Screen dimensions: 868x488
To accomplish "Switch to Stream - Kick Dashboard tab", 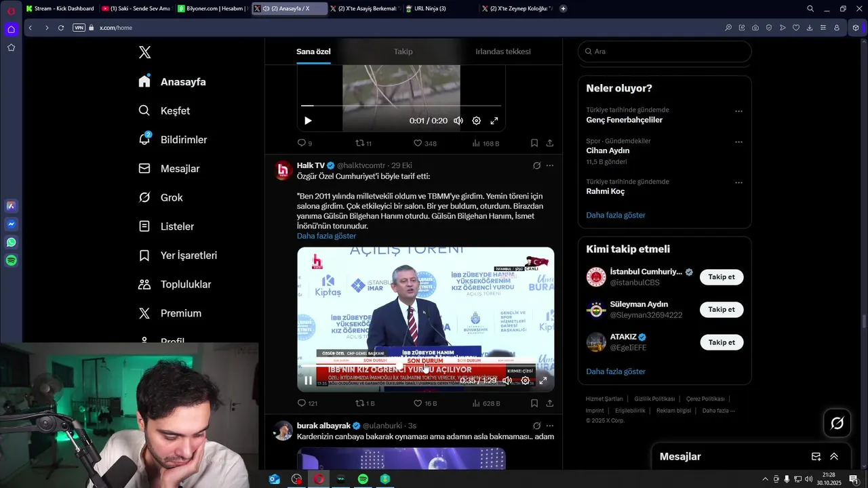I will (60, 9).
